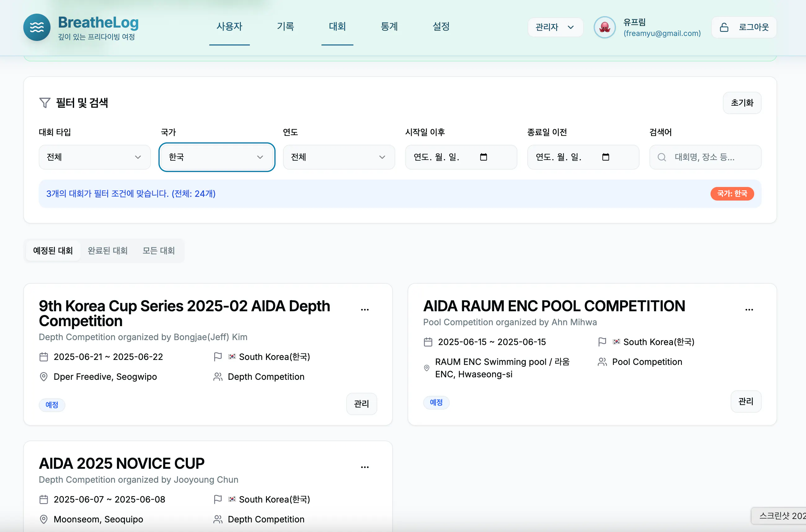Click the 스크린샷 notification thumbnail
Viewport: 806px width, 532px height.
coord(779,516)
